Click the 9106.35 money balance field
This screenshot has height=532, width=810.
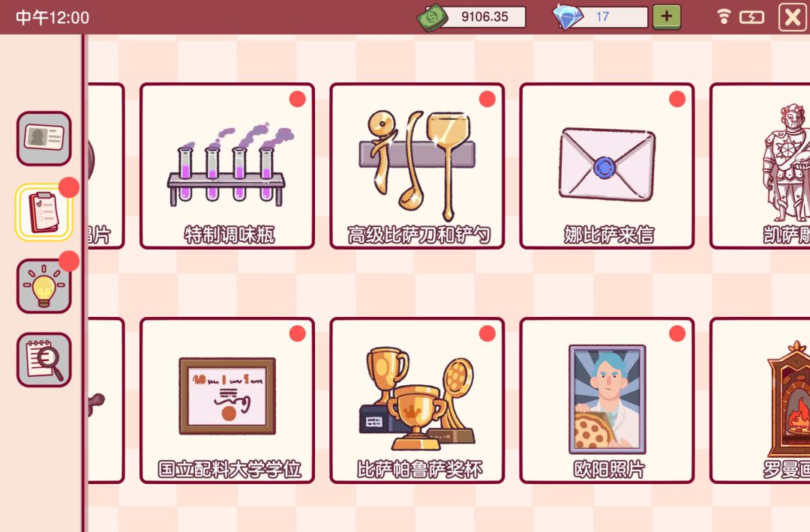click(x=484, y=16)
